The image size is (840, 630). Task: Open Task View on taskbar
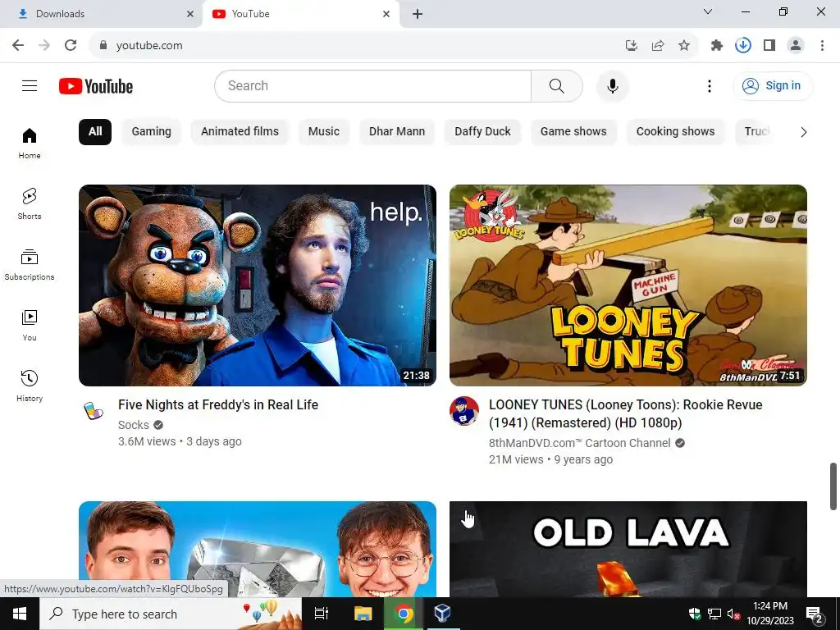322,614
